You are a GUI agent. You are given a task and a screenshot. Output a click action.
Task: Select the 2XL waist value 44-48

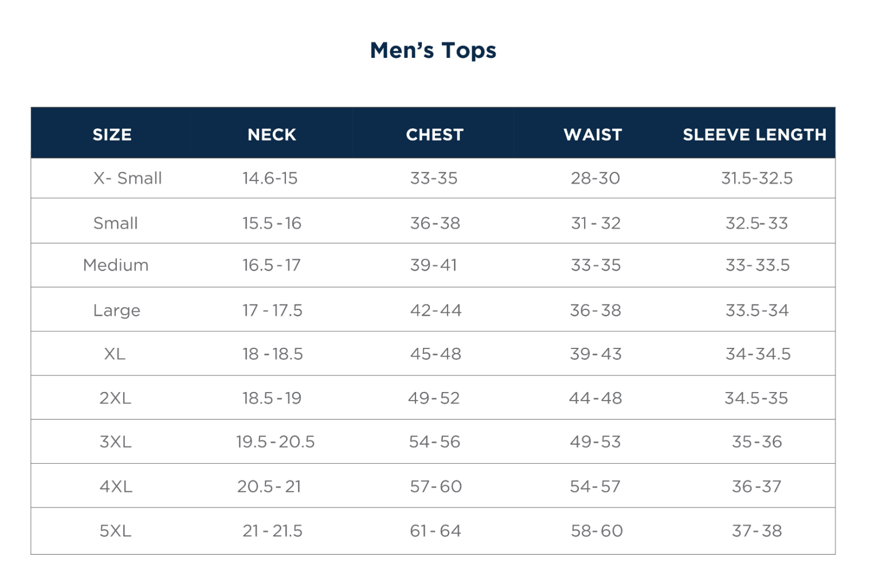tap(595, 398)
